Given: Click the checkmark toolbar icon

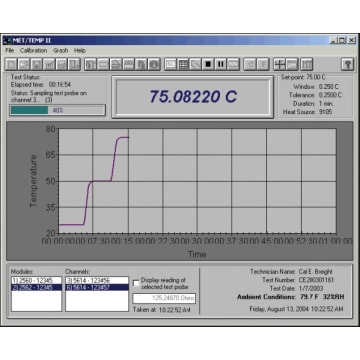Looking at the screenshot, I should pos(49,64).
